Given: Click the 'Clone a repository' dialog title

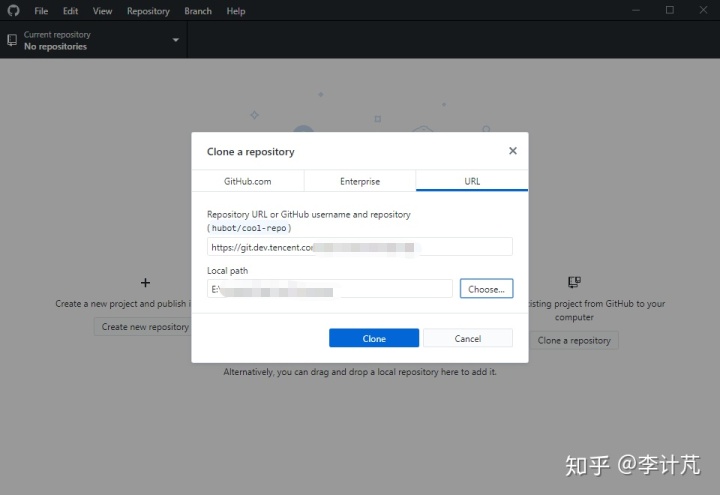Looking at the screenshot, I should pyautogui.click(x=250, y=152).
